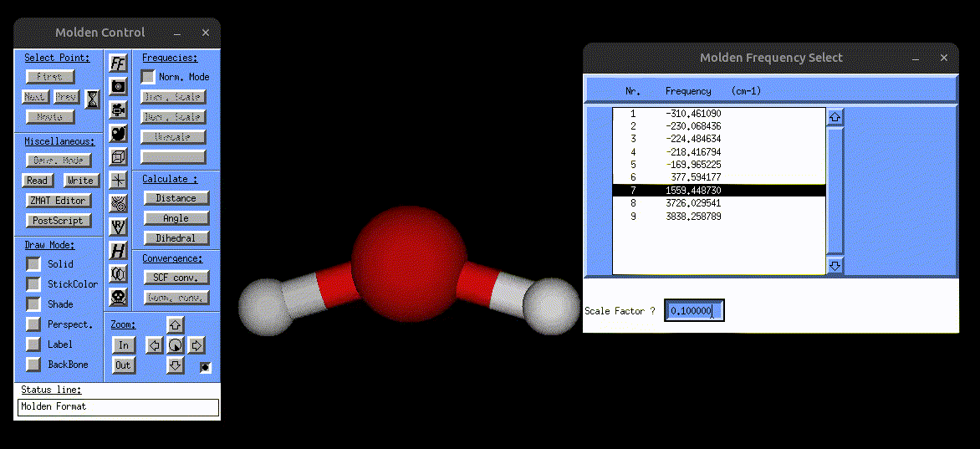
Task: Open the ZMAT Editor
Action: [58, 201]
